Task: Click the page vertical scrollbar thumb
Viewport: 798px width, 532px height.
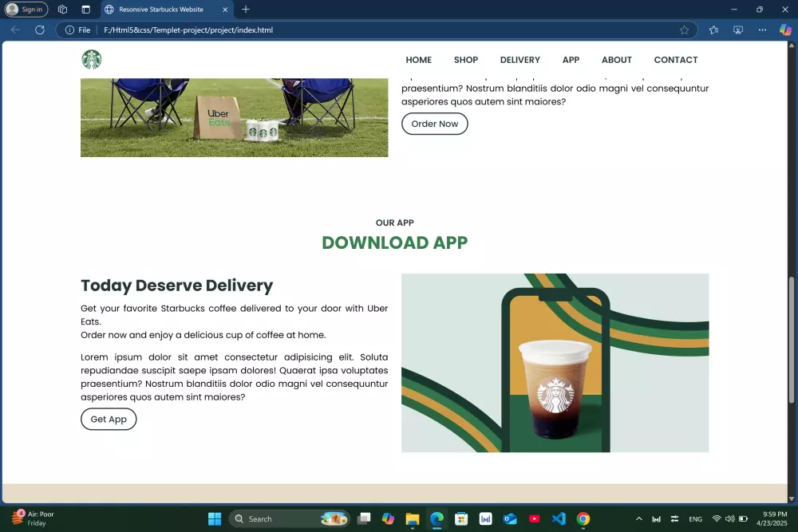Action: [791, 340]
